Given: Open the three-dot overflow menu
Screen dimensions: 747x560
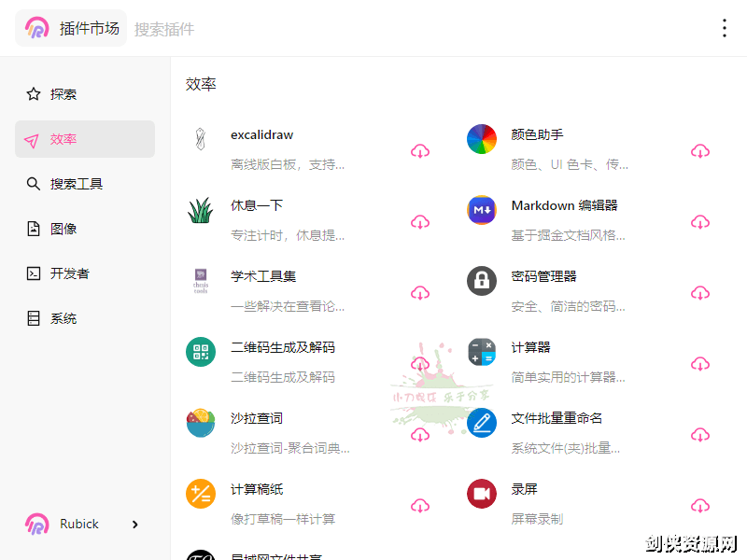Looking at the screenshot, I should (725, 28).
